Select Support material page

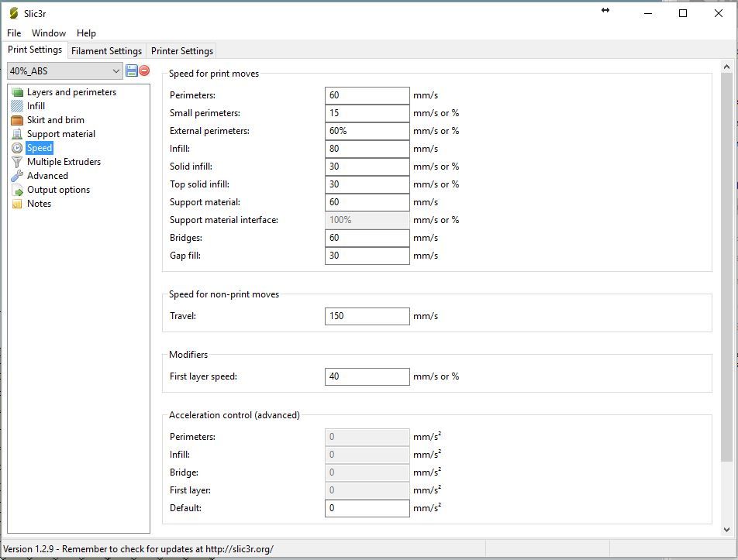[61, 134]
